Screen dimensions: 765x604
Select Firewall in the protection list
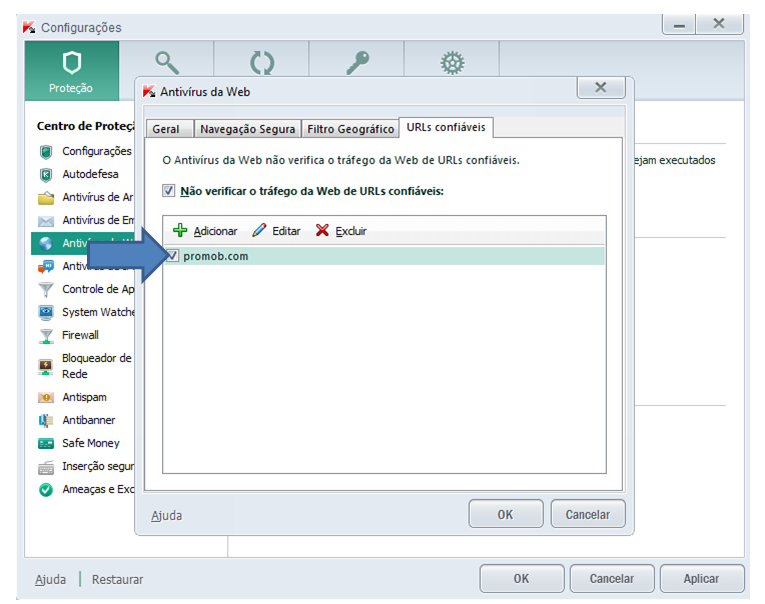pos(81,335)
